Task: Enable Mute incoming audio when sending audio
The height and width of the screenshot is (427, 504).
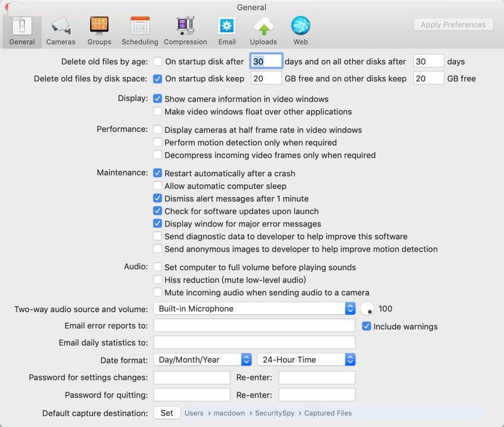Action: click(157, 292)
